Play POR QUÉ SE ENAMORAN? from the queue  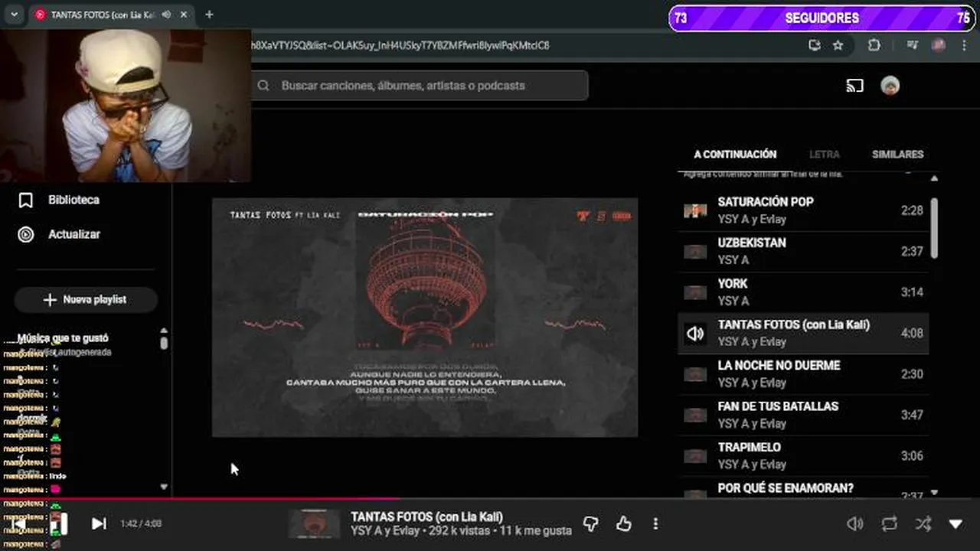pyautogui.click(x=803, y=488)
